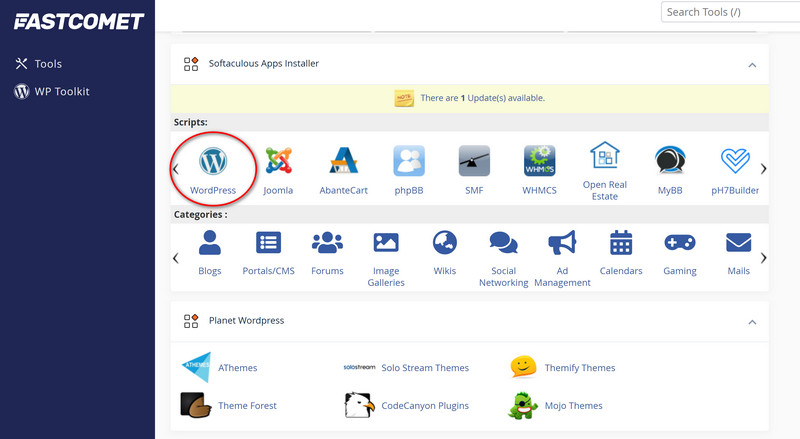The height and width of the screenshot is (439, 800).
Task: Choose the pH7Builder heart icon
Action: [x=735, y=161]
